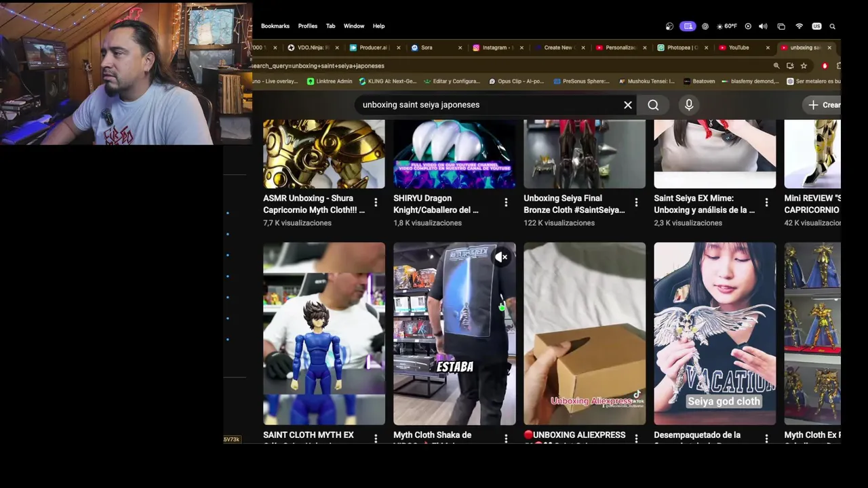Screen dimensions: 868x488
Task: Bookmark this page with the star icon
Action: coord(804,66)
